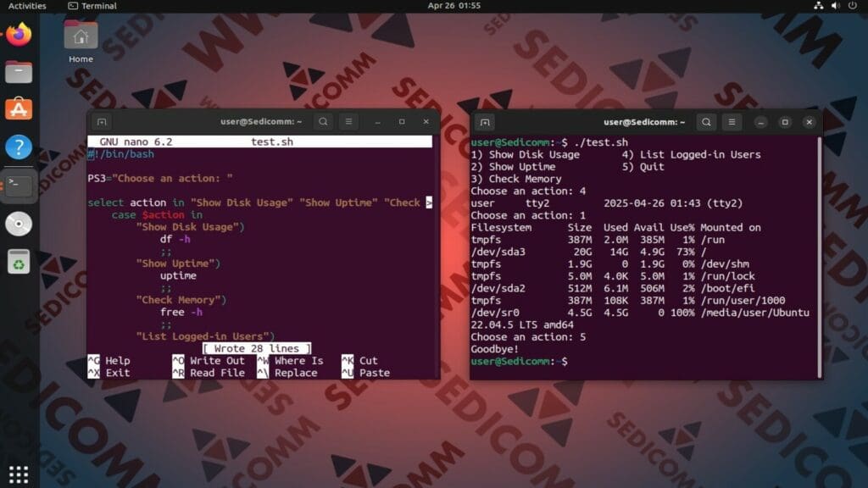
Task: Show Applications grid button
Action: click(19, 474)
